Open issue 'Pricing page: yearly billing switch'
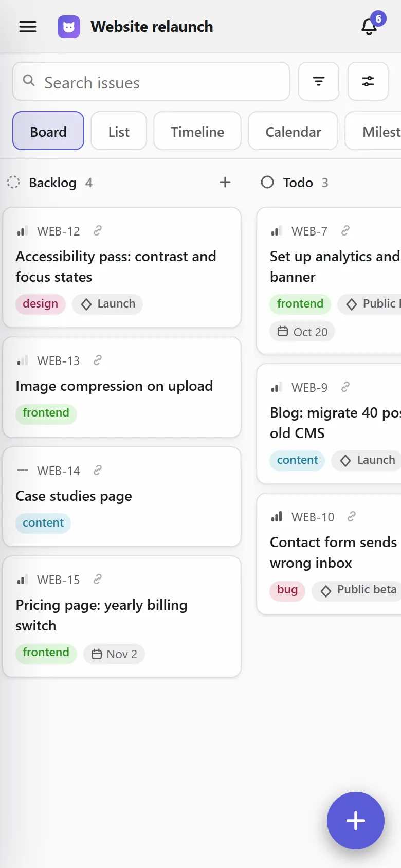 pos(101,615)
